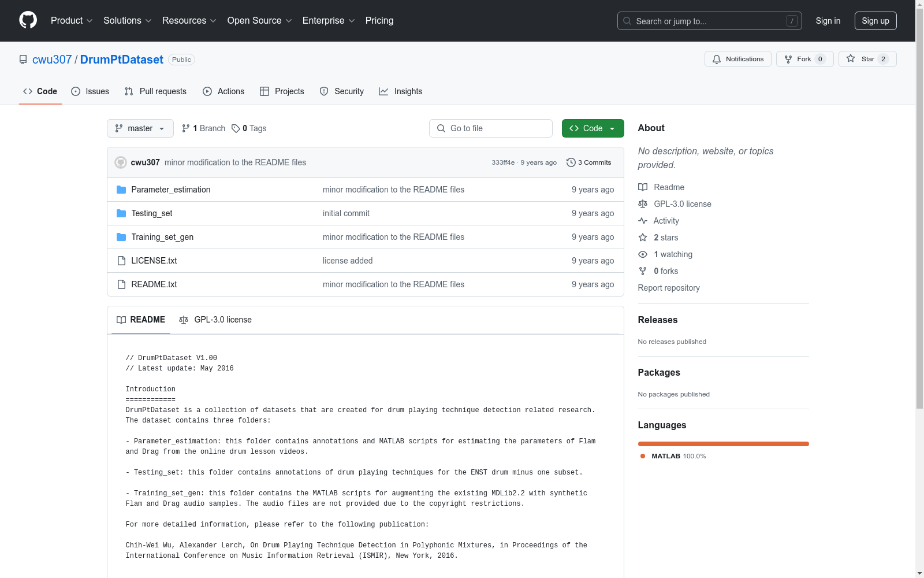Click the MATLAB language color dot
The height and width of the screenshot is (578, 924).
pos(643,456)
